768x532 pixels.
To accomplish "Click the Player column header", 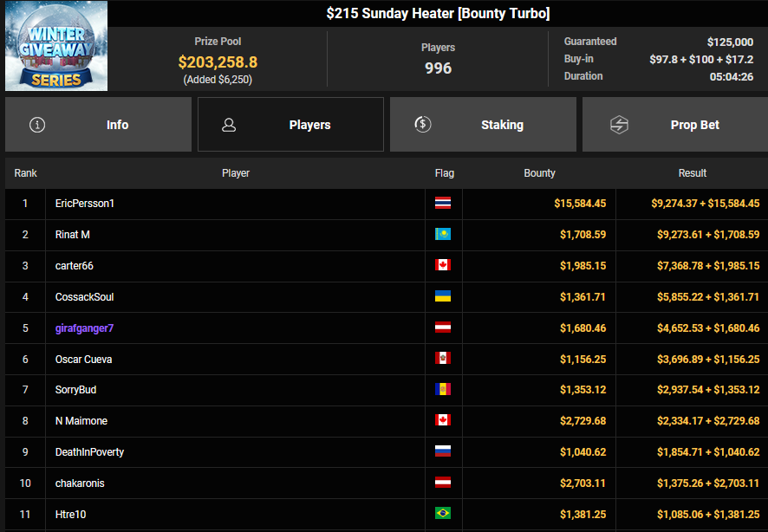I will pyautogui.click(x=236, y=173).
